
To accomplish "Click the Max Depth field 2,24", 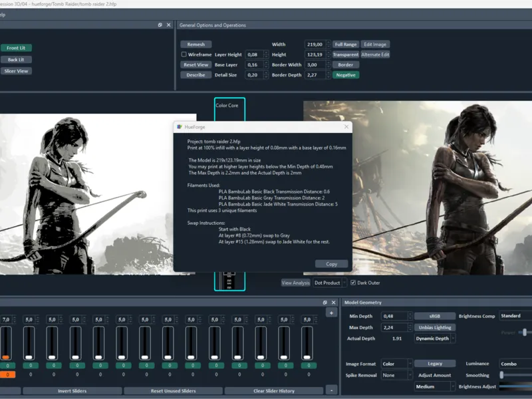I will [x=394, y=327].
